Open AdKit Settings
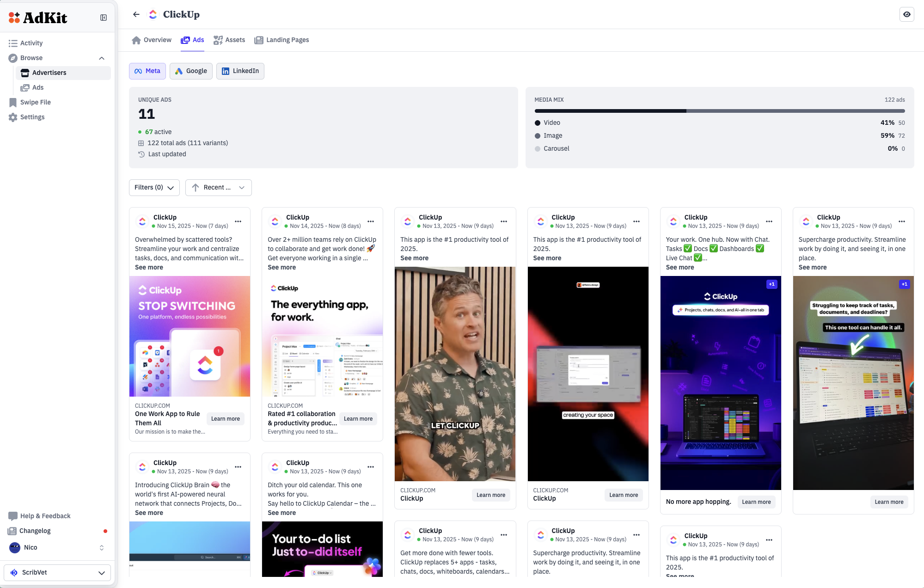 [33, 116]
